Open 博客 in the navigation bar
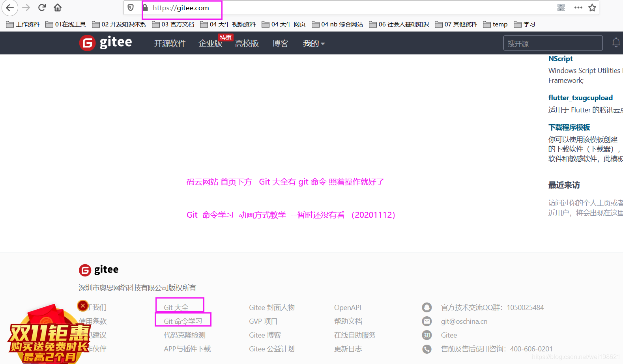 280,43
